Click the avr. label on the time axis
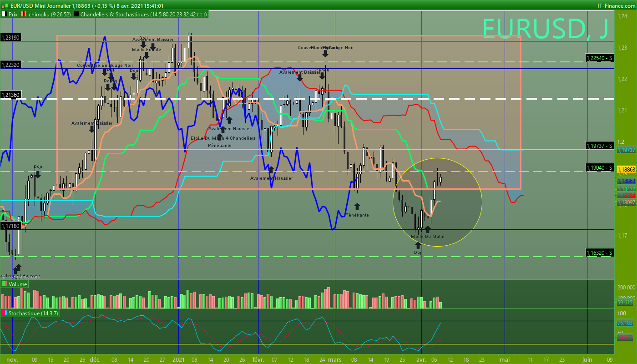The width and height of the screenshot is (637, 364). point(421,359)
